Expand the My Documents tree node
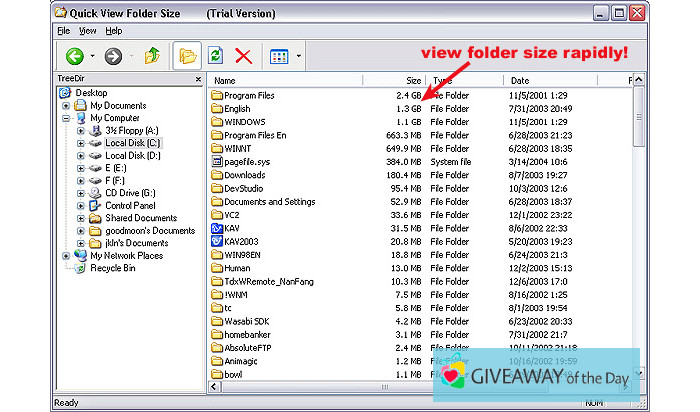700x412 pixels. pos(66,105)
